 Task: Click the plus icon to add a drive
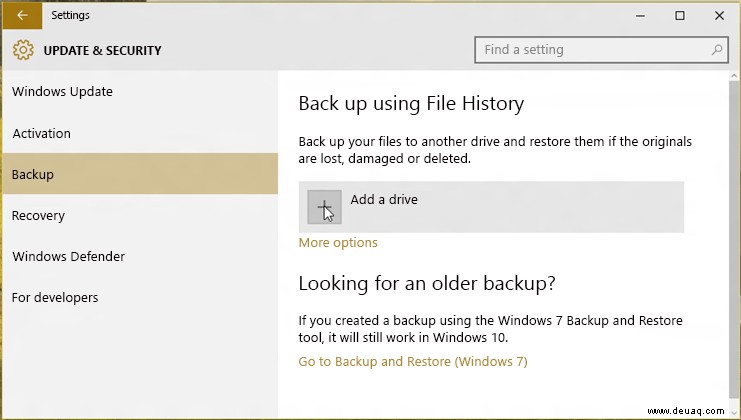324,207
